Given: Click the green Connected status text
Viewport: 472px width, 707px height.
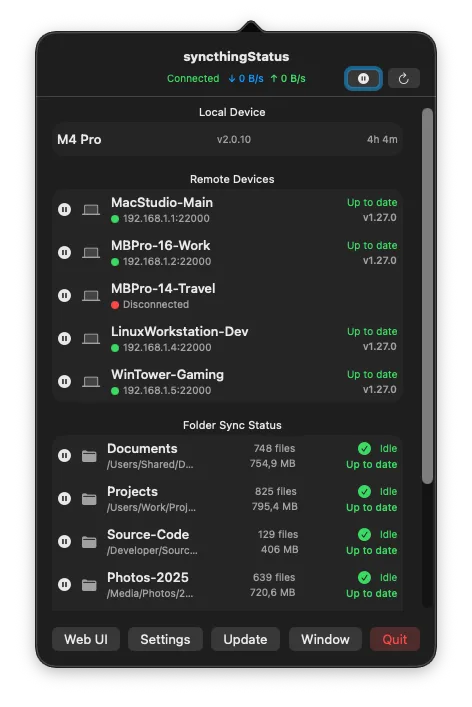Looking at the screenshot, I should pos(193,78).
